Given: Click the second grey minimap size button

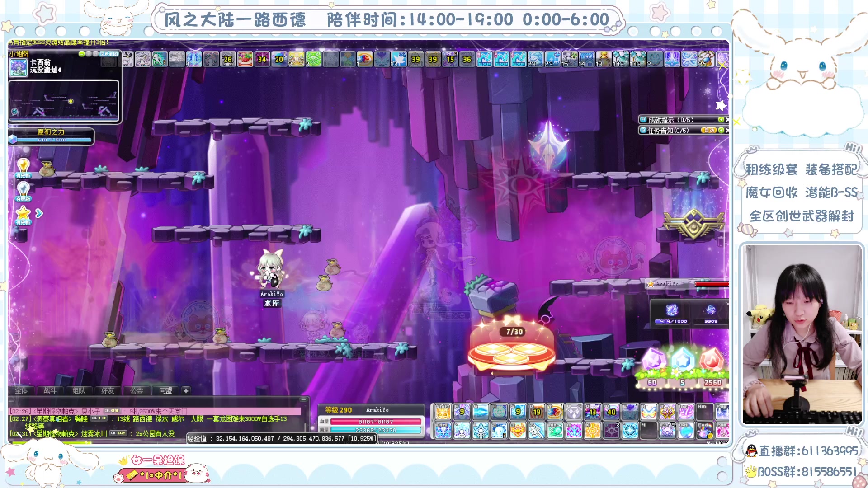Looking at the screenshot, I should point(95,54).
